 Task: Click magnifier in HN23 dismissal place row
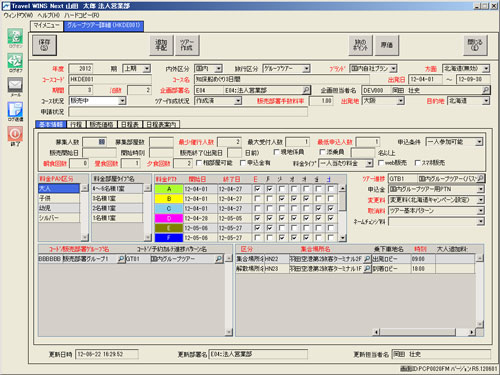[367, 269]
